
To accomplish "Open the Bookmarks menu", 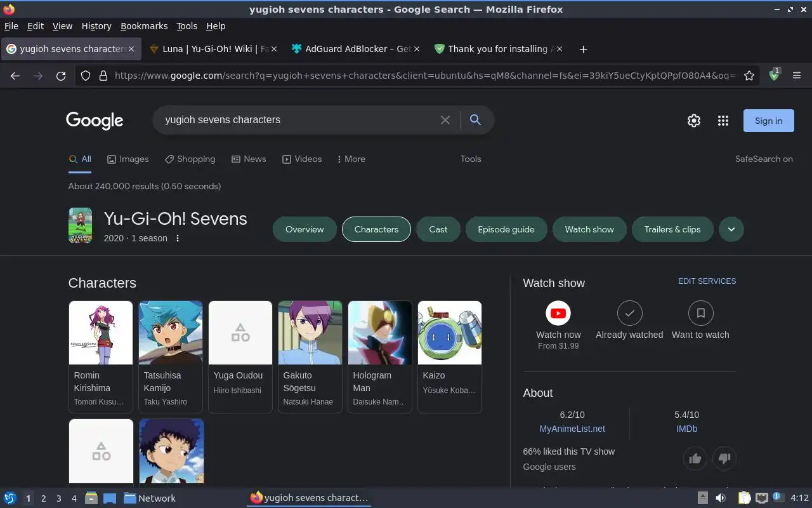I will 144,26.
